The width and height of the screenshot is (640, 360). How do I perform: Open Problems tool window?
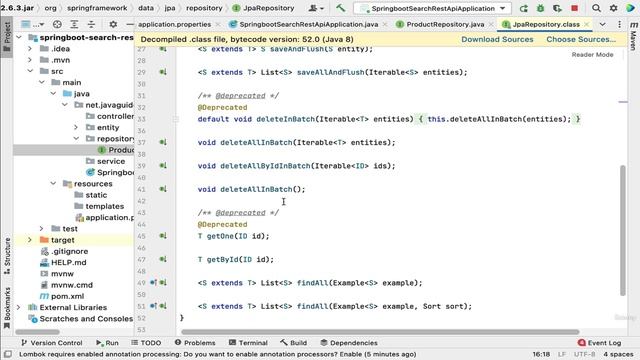195,343
